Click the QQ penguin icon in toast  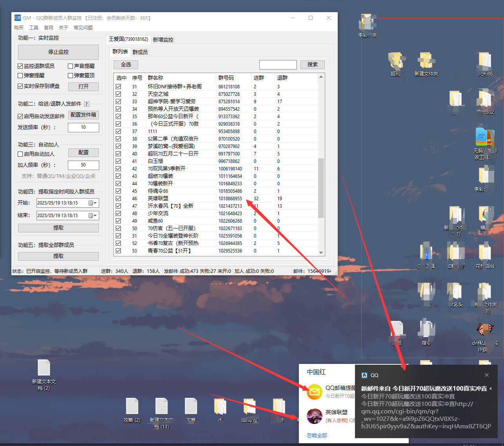click(364, 375)
